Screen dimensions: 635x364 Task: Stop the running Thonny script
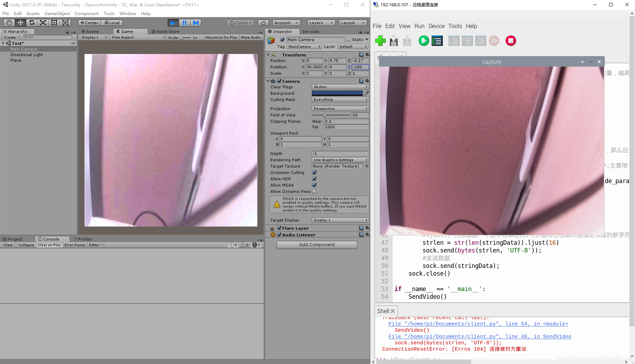(511, 41)
